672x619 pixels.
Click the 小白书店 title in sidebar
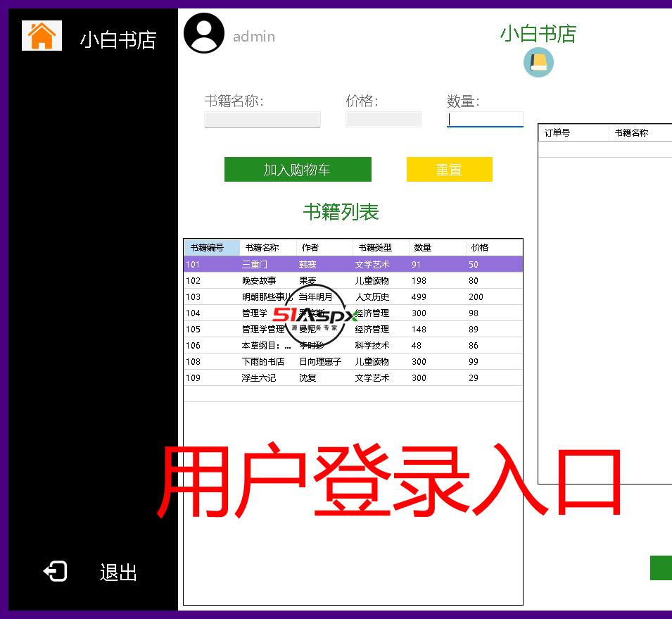118,40
